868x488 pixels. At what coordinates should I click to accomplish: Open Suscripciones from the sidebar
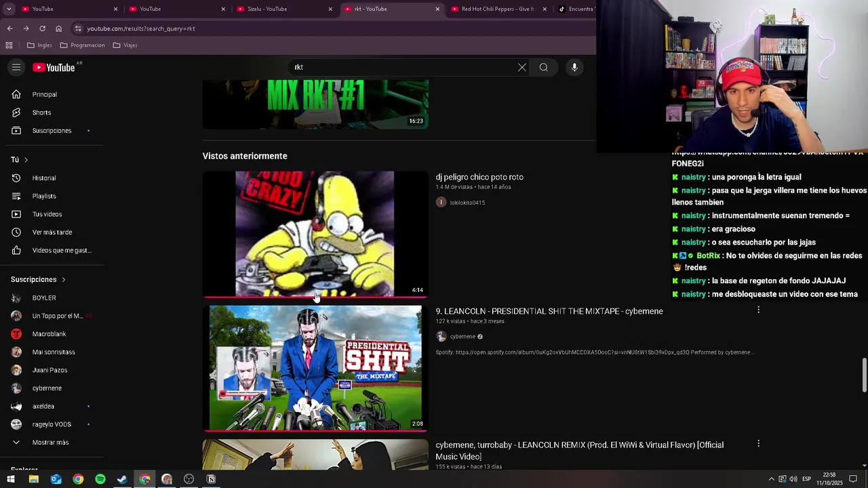53,130
